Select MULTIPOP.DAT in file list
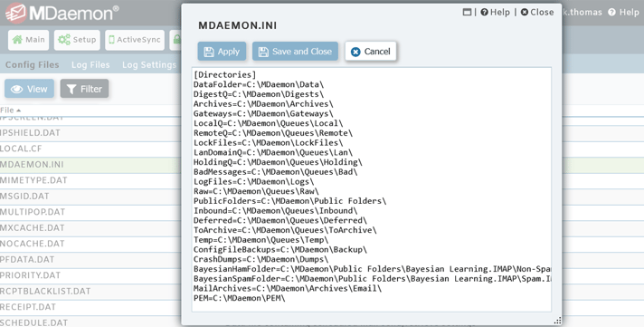The width and height of the screenshot is (644, 327). pos(33,212)
